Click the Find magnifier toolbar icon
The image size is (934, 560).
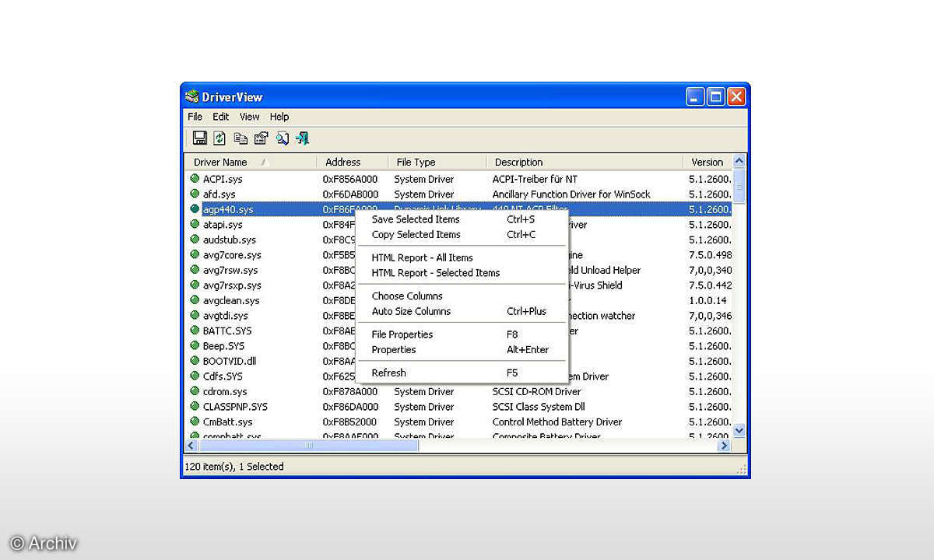pyautogui.click(x=282, y=138)
